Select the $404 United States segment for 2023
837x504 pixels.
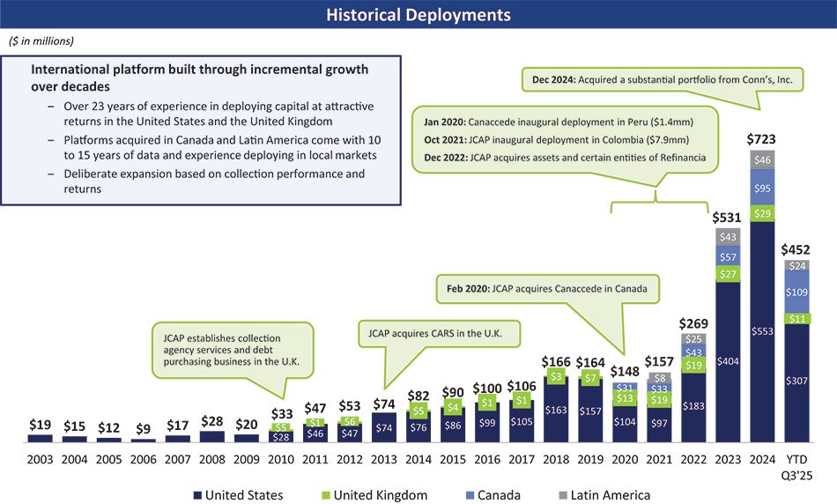pos(728,359)
